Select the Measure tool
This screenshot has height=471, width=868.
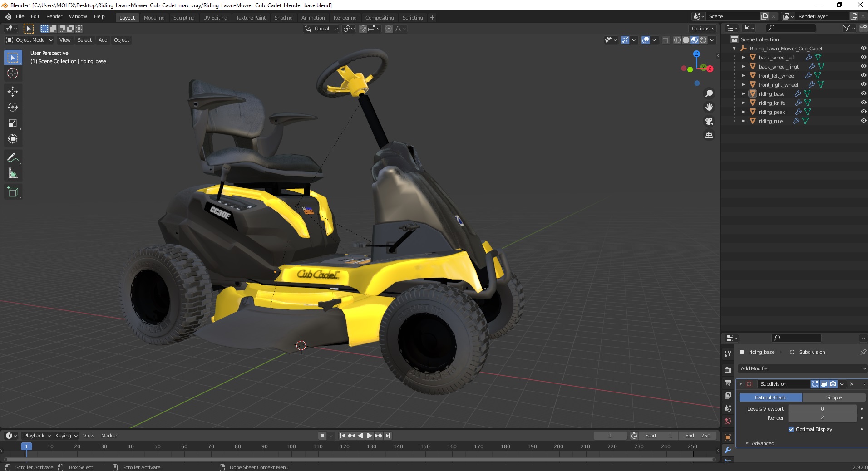pyautogui.click(x=13, y=174)
